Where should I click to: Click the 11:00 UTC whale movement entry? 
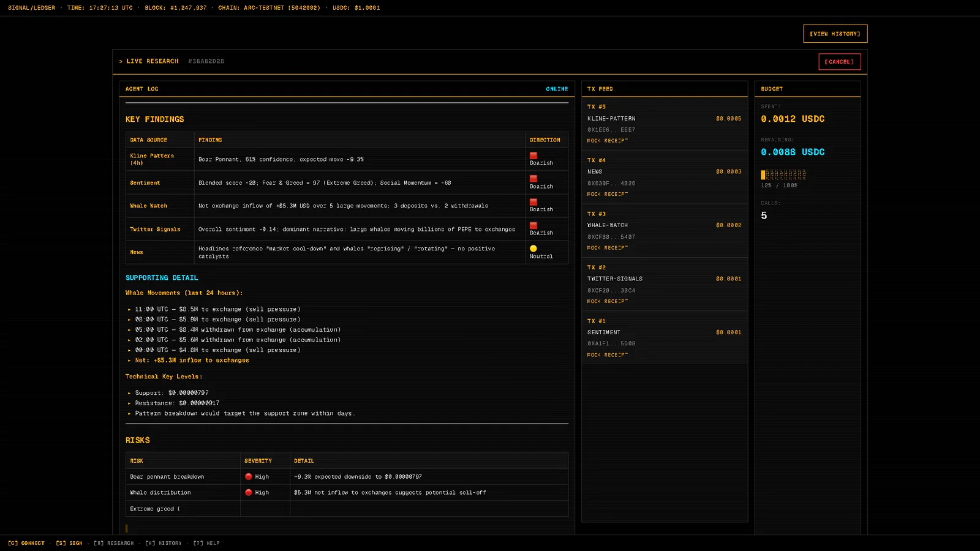click(x=217, y=309)
